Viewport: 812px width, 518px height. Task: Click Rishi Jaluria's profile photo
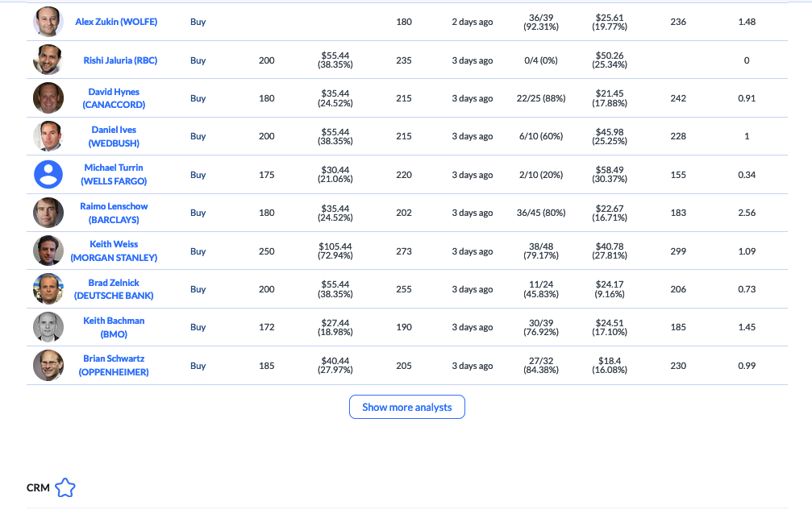coord(48,60)
